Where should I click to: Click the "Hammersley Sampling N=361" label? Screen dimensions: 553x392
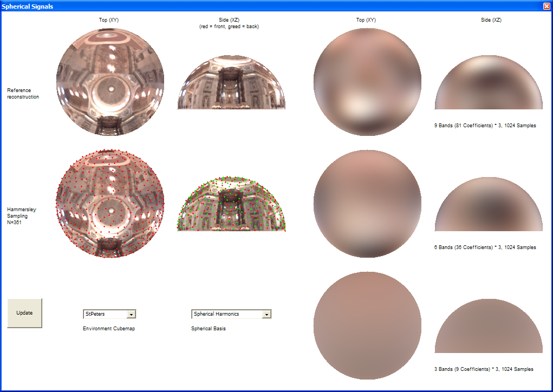point(22,215)
